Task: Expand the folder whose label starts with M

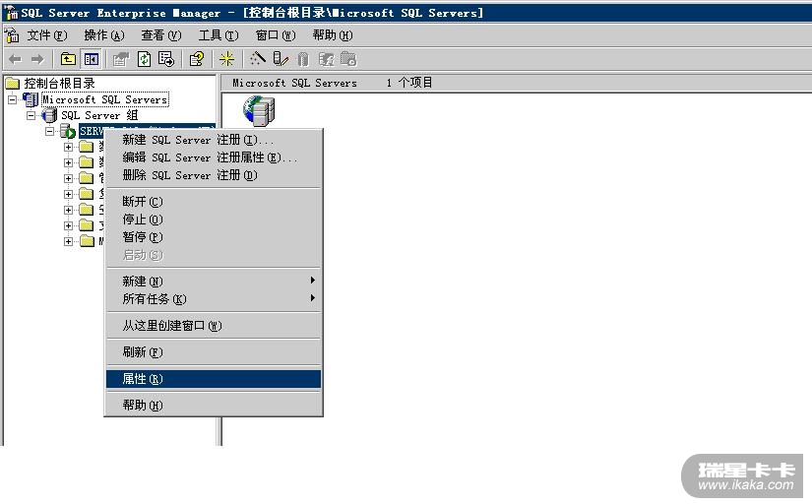Action: coord(68,241)
